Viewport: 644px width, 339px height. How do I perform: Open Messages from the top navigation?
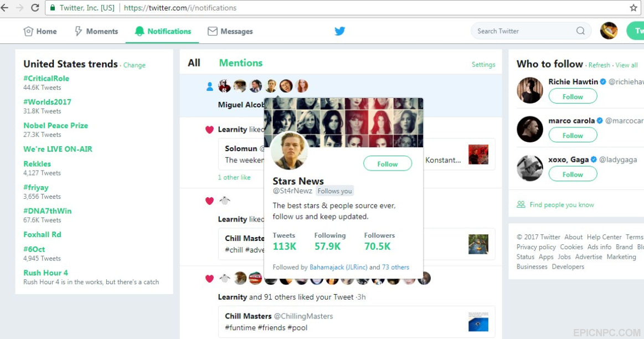click(230, 31)
